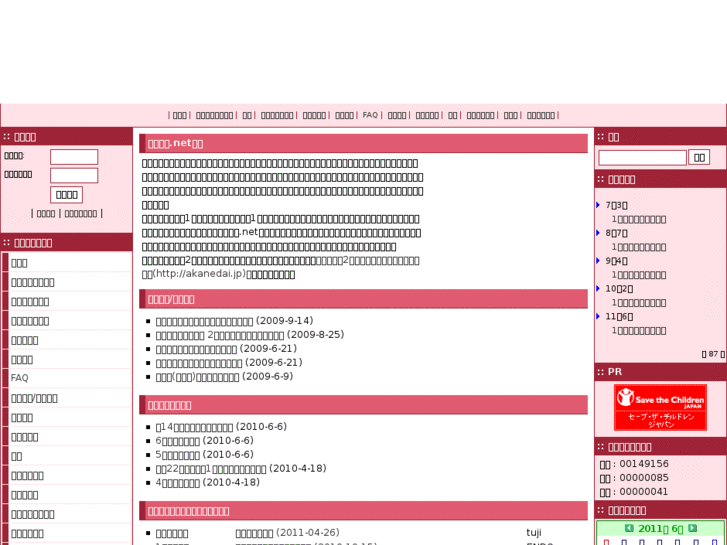Open the 10/2 event in the schedule list
This screenshot has width=727, height=545.
click(x=638, y=303)
